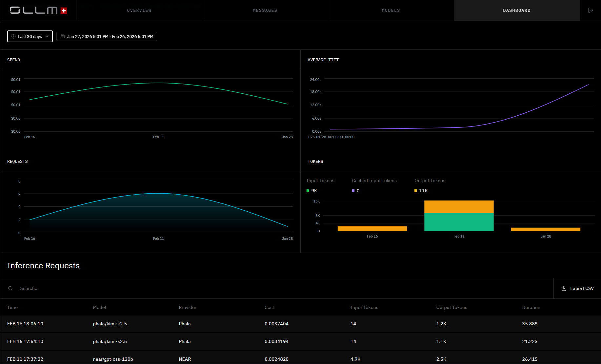
Task: Click the red Swiss cross badge
Action: 64,11
